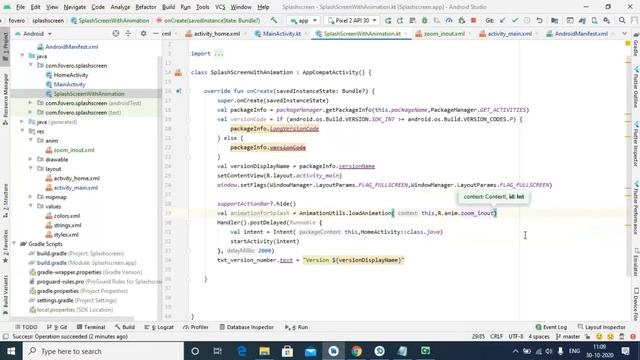
Task: Click the red error indicator in status bar
Action: [x=633, y=337]
